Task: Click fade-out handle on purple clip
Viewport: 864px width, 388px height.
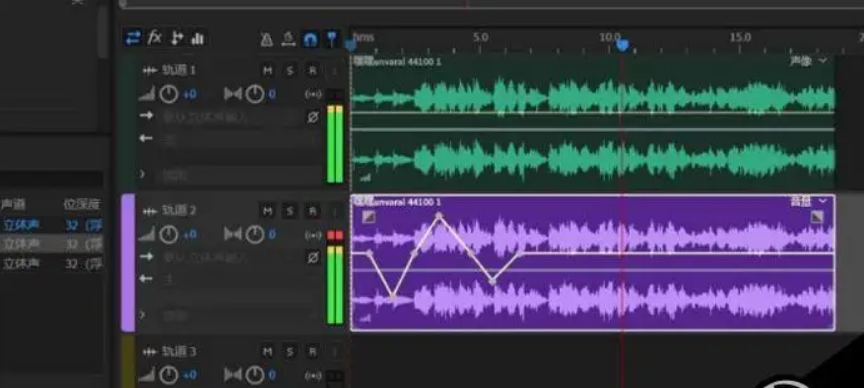Action: tap(817, 217)
